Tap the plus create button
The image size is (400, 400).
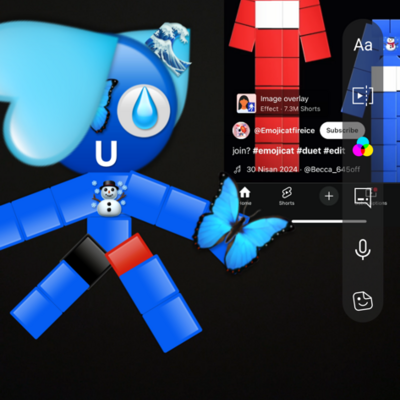coord(329,196)
